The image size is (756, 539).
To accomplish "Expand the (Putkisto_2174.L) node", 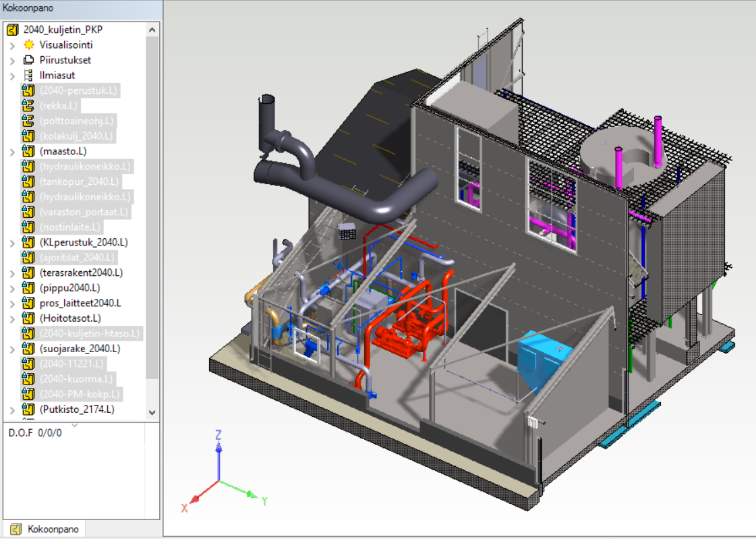I will (x=12, y=409).
